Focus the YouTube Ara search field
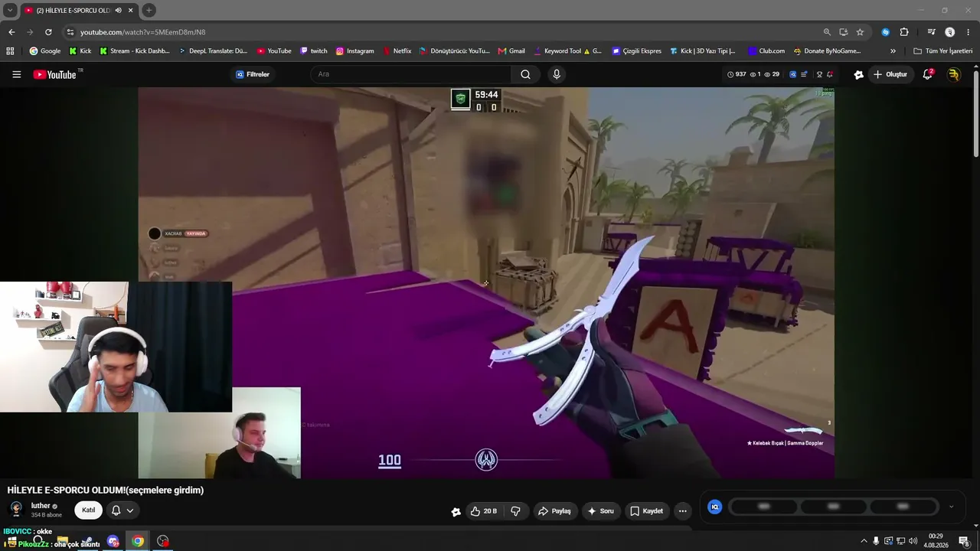Viewport: 980px width, 551px height. click(411, 74)
